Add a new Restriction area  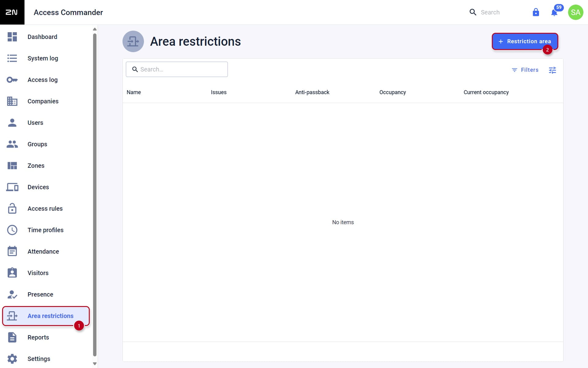point(525,41)
